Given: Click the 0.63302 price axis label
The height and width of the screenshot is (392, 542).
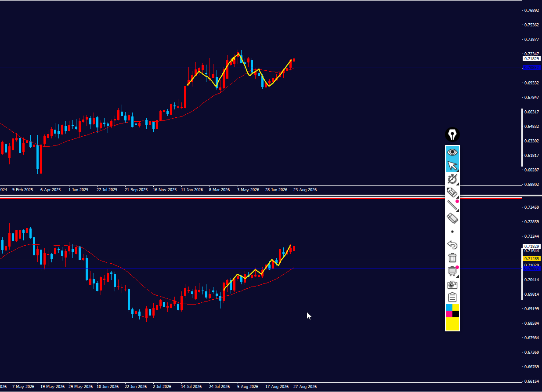Looking at the screenshot, I should click(x=532, y=141).
